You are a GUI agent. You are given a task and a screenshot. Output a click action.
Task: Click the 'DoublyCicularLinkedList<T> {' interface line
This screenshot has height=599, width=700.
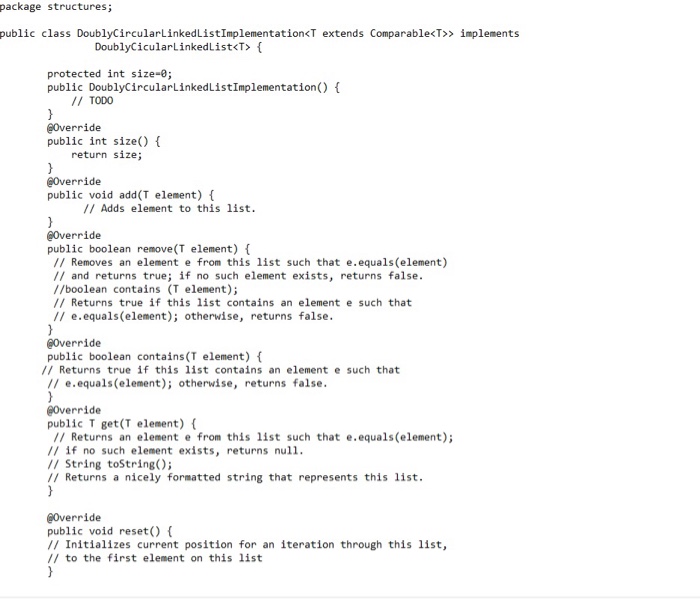pyautogui.click(x=179, y=47)
